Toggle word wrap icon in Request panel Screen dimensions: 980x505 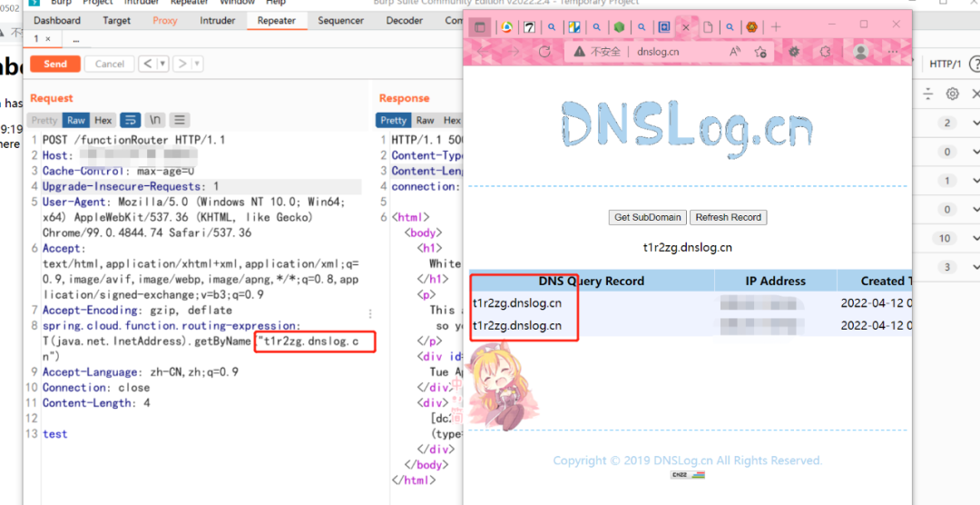[130, 120]
